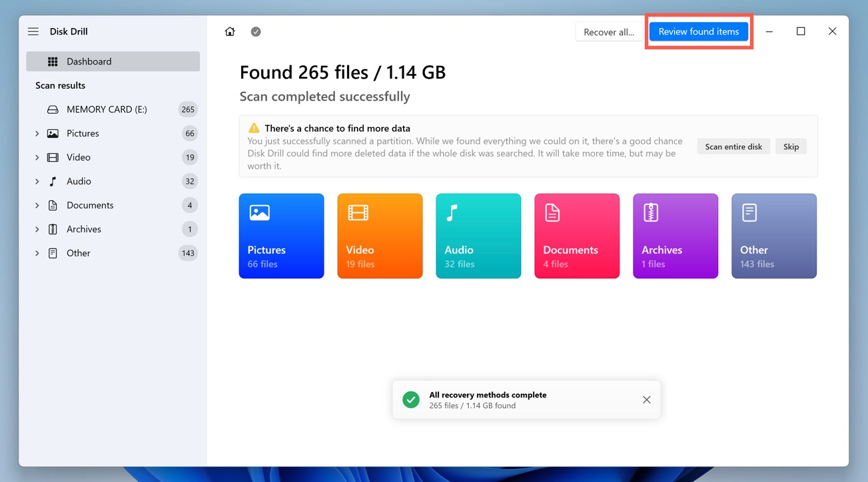Open the Video 19 files tile
Screen dimensions: 868x482
(380, 236)
